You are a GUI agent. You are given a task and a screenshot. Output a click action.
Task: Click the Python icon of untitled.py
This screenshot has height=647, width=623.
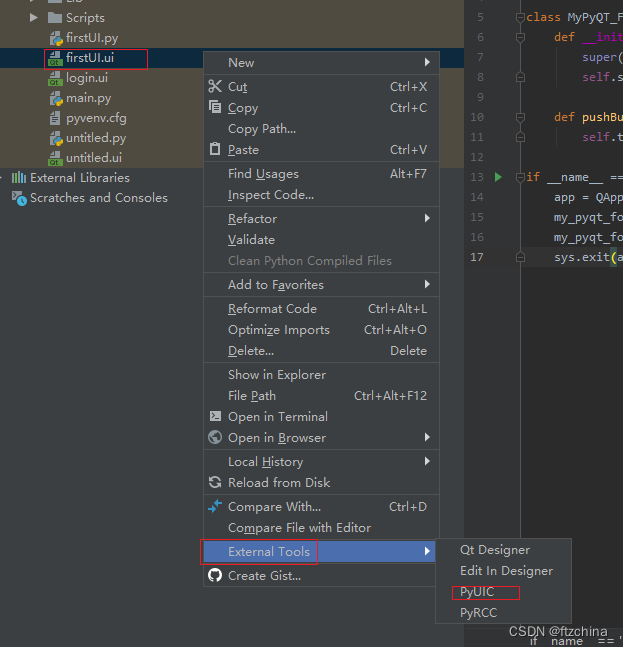click(56, 139)
